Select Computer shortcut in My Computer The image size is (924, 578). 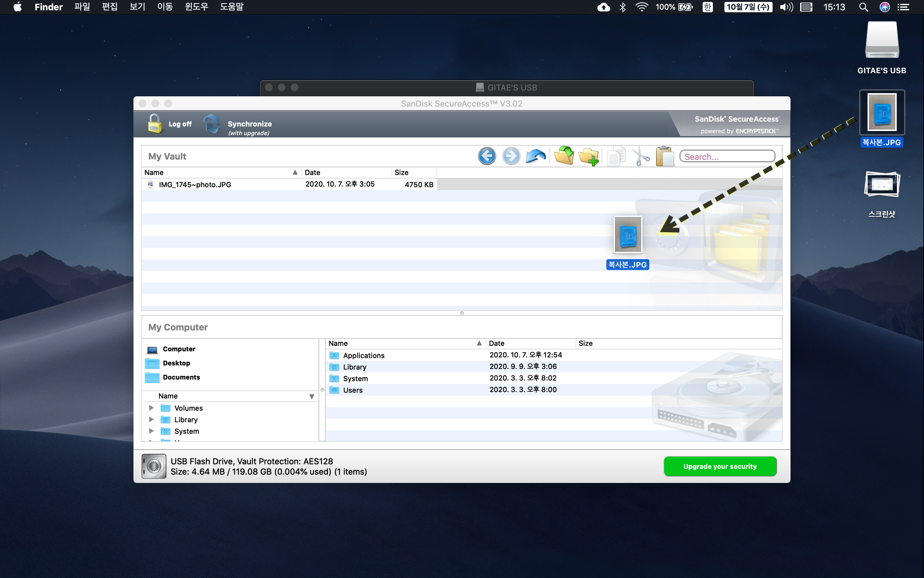[171, 349]
